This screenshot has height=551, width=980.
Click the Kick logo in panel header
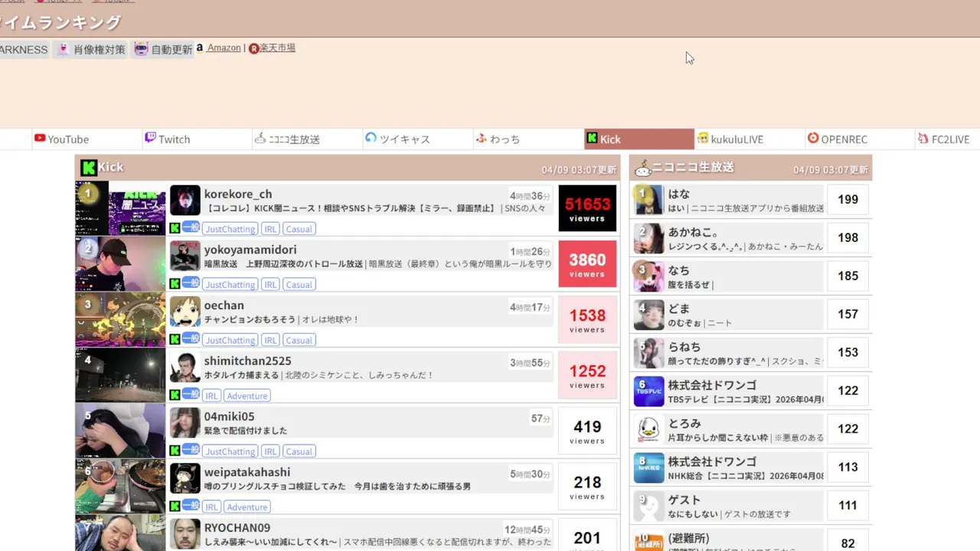[x=89, y=168]
